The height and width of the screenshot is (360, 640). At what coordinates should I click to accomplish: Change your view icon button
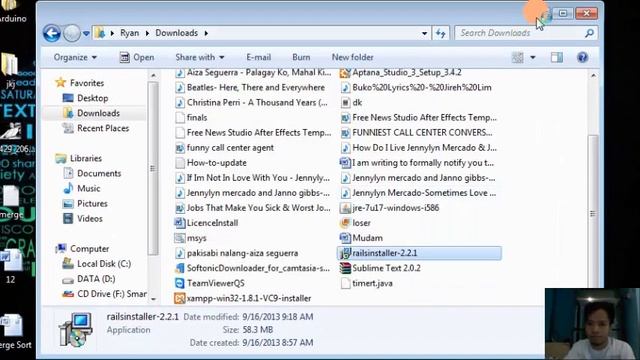tap(518, 58)
